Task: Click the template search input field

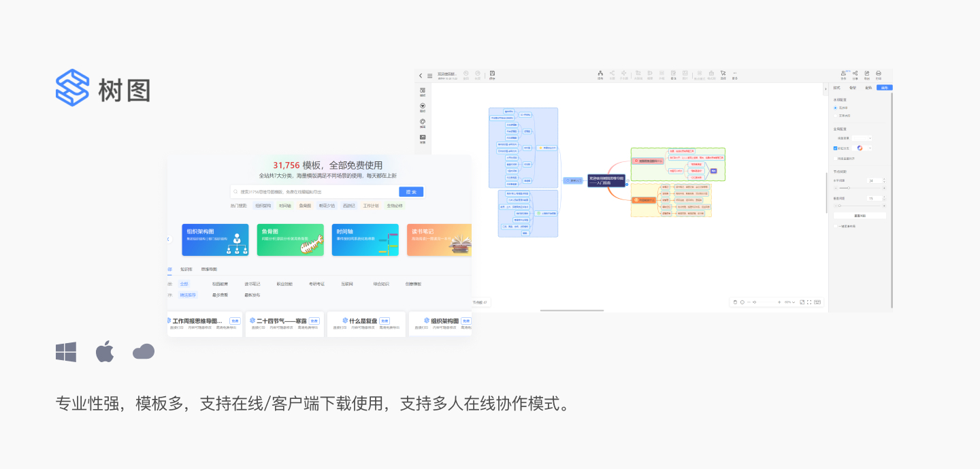Action: [x=314, y=192]
